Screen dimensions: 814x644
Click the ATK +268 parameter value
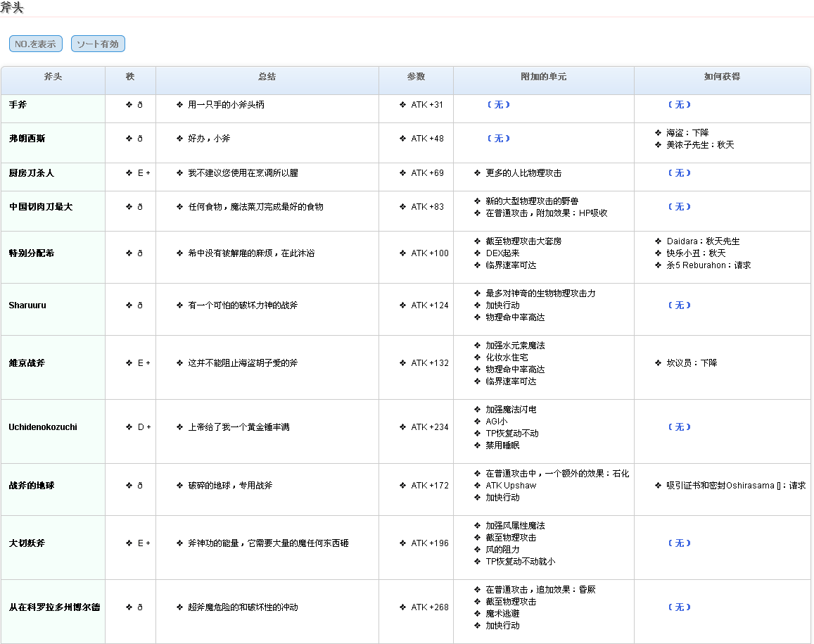pyautogui.click(x=429, y=607)
